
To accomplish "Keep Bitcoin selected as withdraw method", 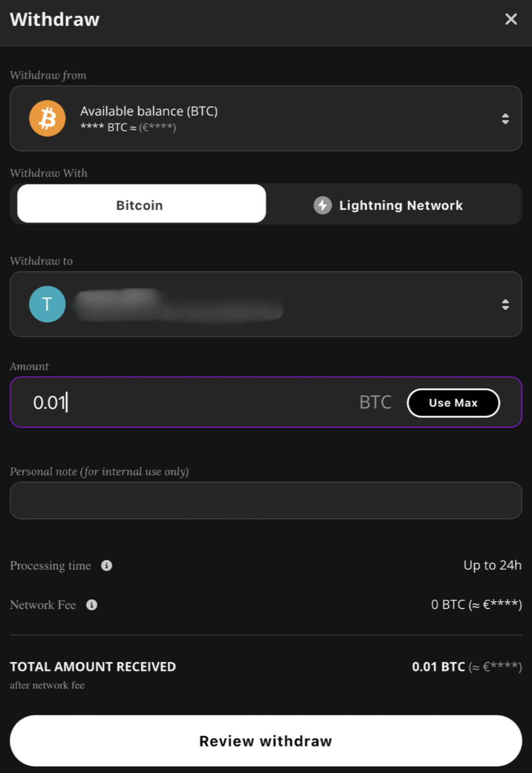I will [139, 205].
